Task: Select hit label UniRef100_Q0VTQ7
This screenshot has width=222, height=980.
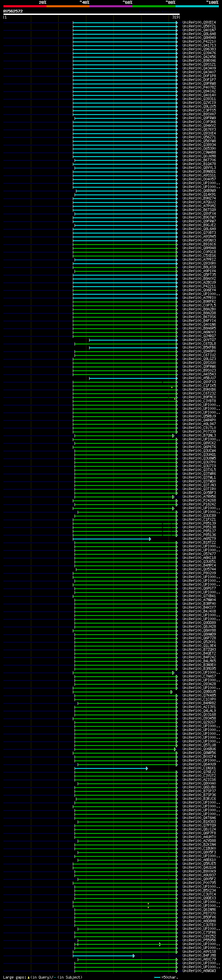Action: pos(199,340)
